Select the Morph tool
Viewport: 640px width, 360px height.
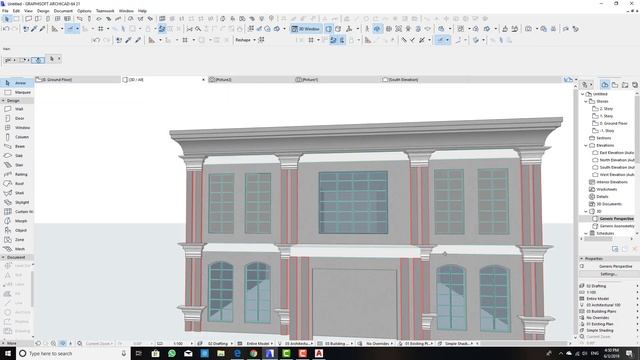click(16, 221)
